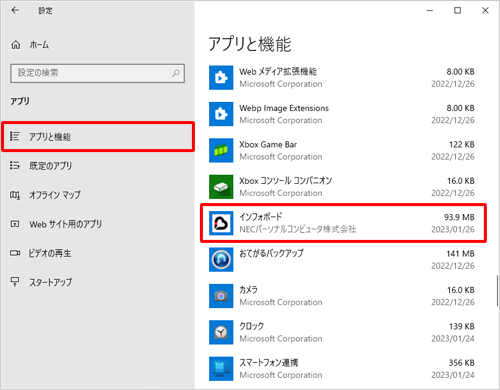Click スマートフォン連携 app icon

(x=221, y=369)
